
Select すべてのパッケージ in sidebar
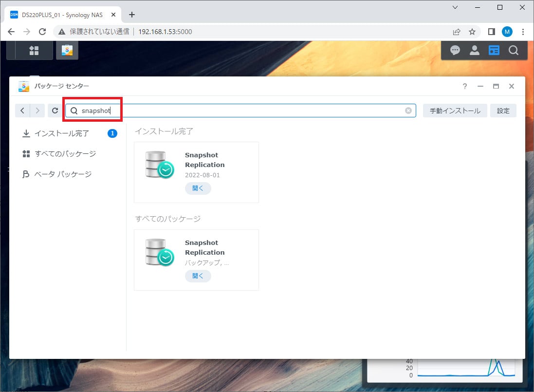click(70, 153)
